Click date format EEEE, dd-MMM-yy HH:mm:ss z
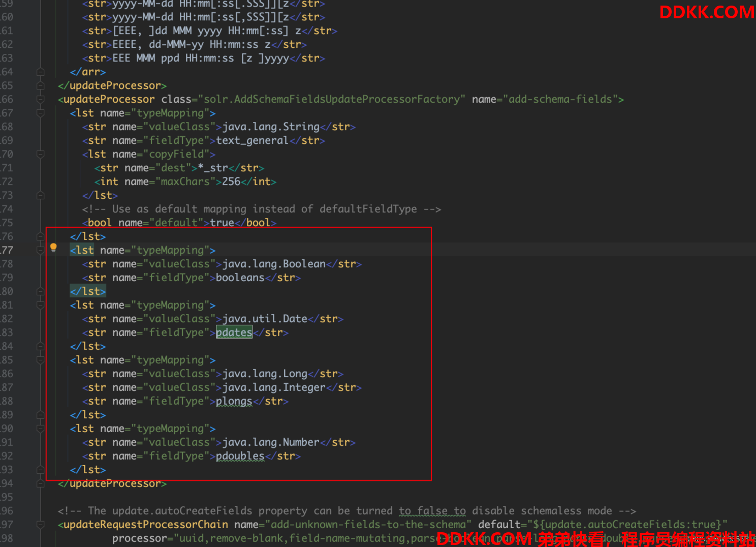Image resolution: width=756 pixels, height=547 pixels. coord(192,44)
